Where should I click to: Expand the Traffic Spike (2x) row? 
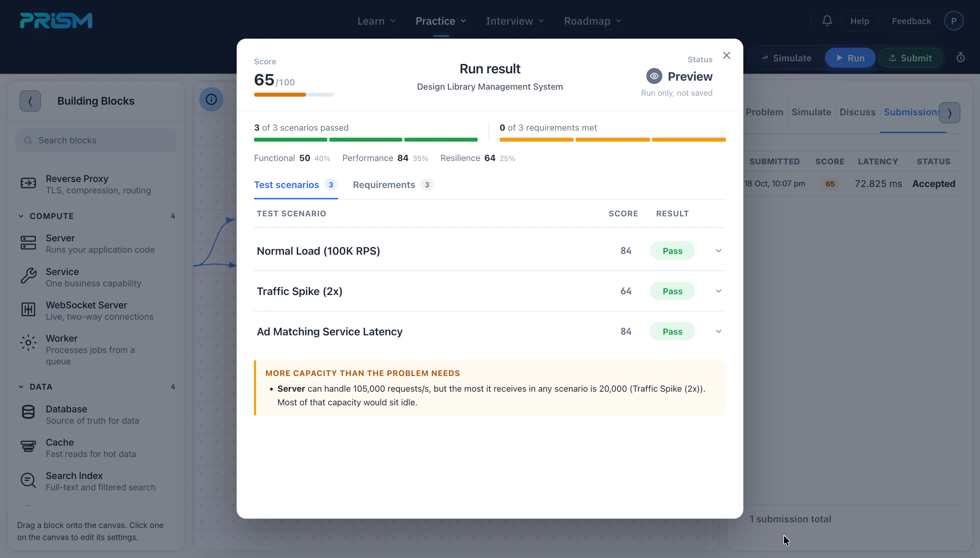718,291
